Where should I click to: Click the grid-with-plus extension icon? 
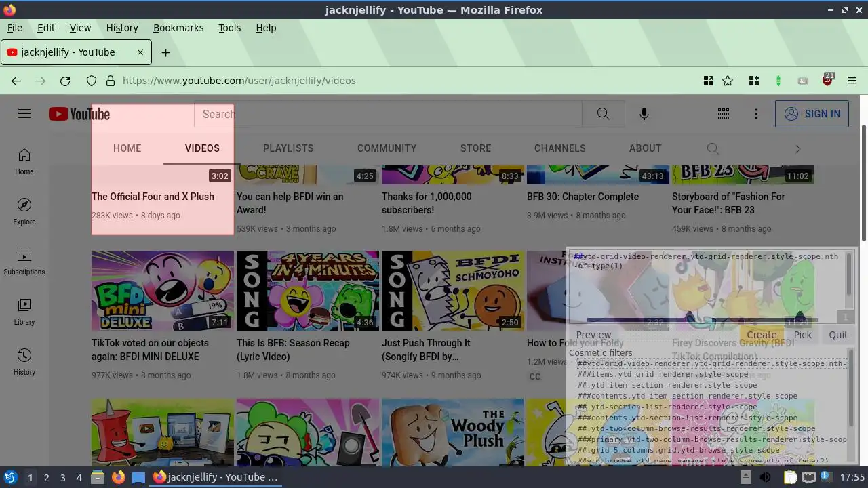(x=754, y=81)
